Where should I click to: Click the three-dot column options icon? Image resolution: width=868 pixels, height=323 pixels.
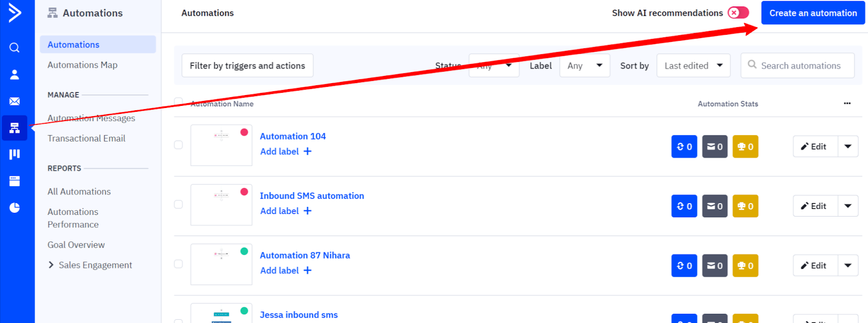[x=847, y=103]
